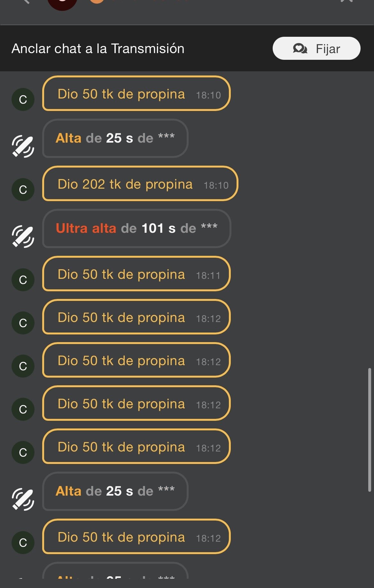Image resolution: width=374 pixels, height=588 pixels.
Task: Open the C avatar beside the 18:10 50 tk tip
Action: tap(23, 99)
